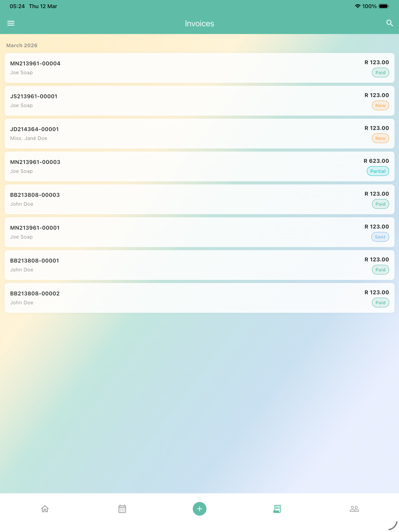
Task: Open the R 623.00 invoice MN213961-00003
Action: coord(199,166)
